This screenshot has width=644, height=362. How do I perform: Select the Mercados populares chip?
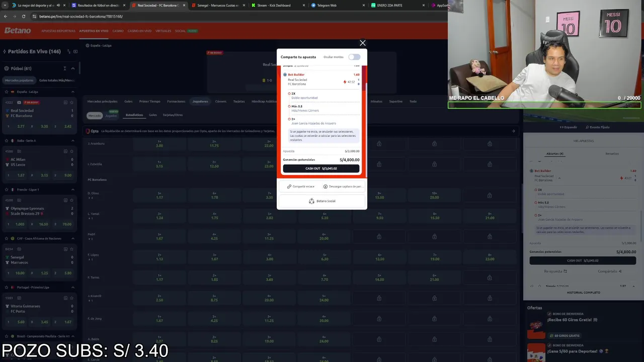coord(19,80)
